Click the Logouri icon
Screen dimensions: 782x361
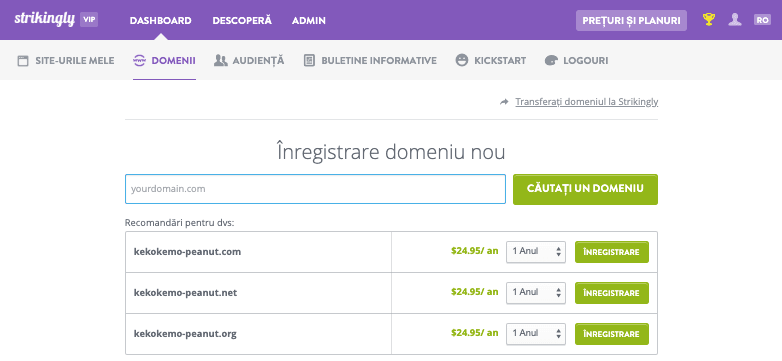[551, 61]
